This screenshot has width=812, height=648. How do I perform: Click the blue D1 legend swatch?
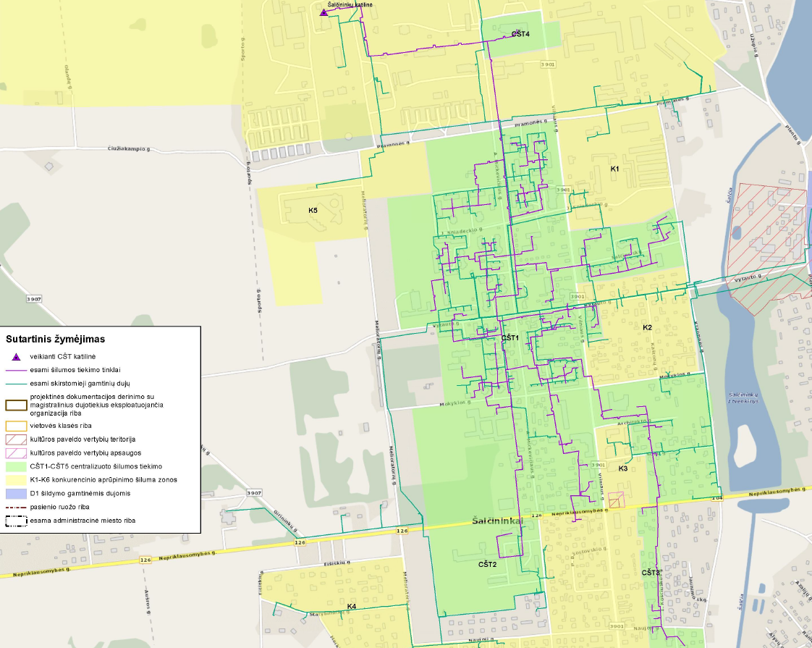coord(16,494)
